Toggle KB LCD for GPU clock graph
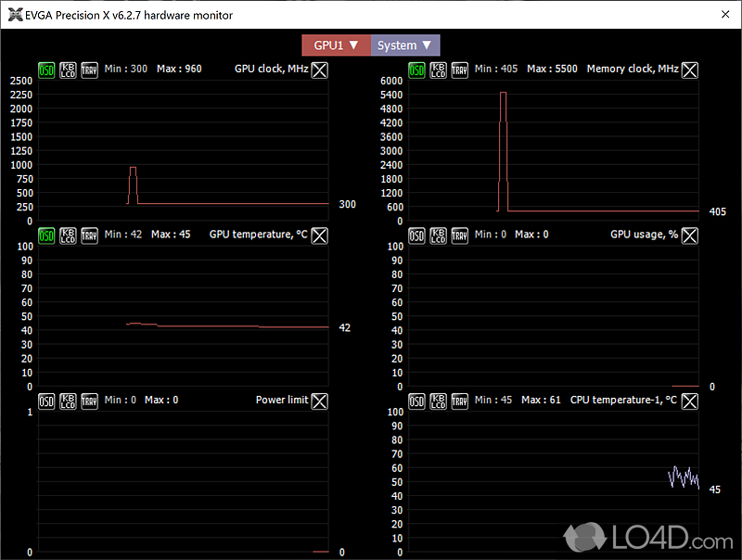This screenshot has width=742, height=560. (x=68, y=70)
